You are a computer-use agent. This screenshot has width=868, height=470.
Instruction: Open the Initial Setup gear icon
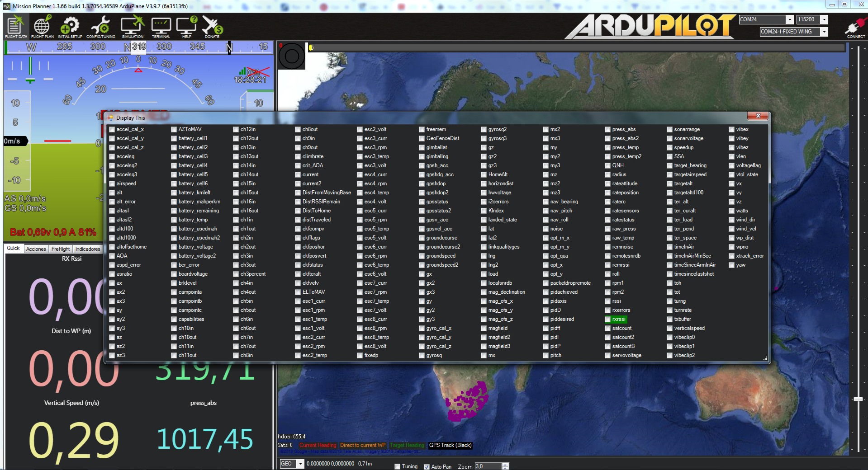coord(70,26)
